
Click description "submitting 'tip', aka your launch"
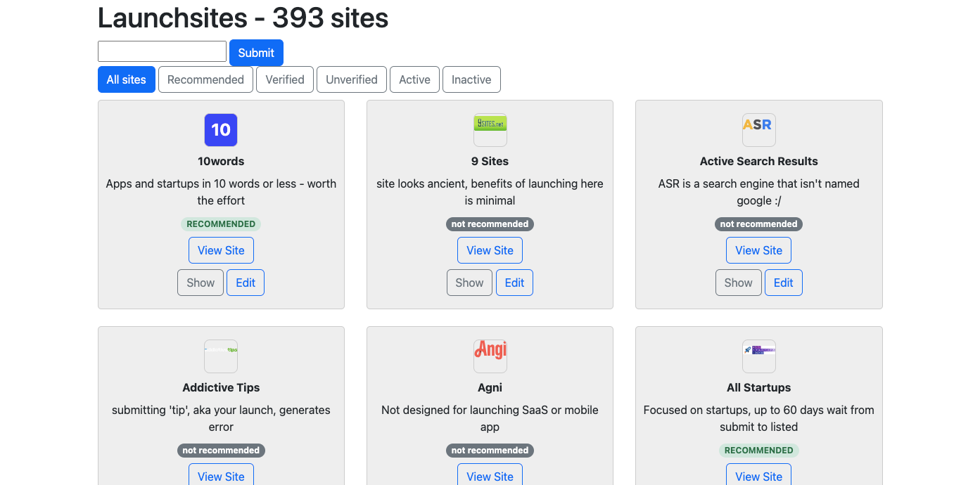pos(221,418)
